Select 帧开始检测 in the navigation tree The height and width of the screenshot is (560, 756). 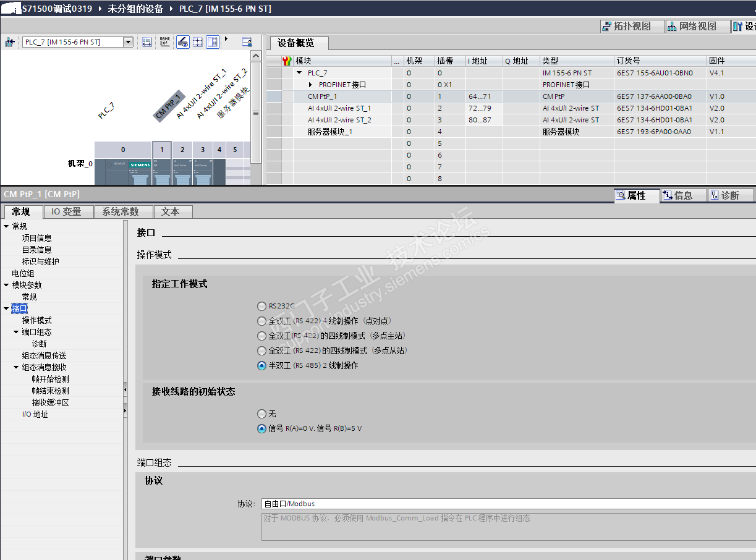tap(51, 379)
